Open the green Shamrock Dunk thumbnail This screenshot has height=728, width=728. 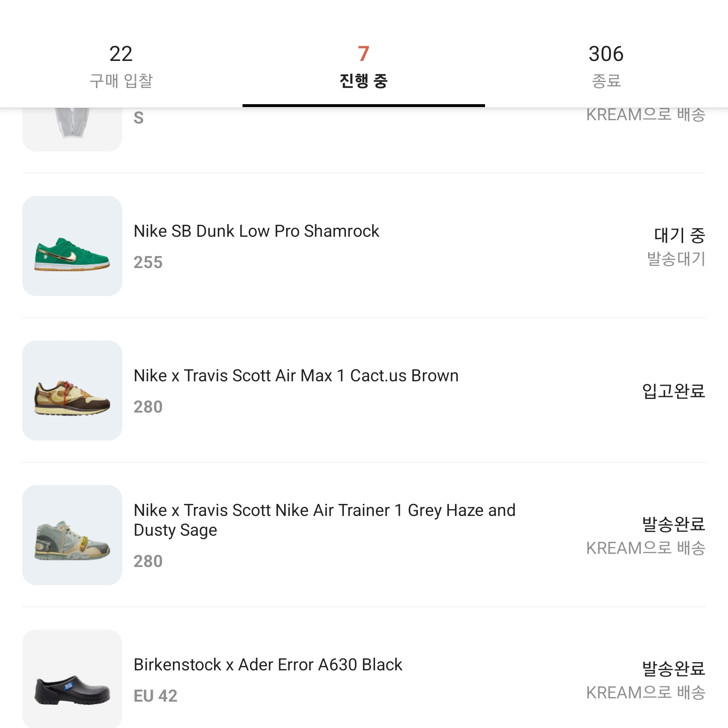[x=72, y=246]
